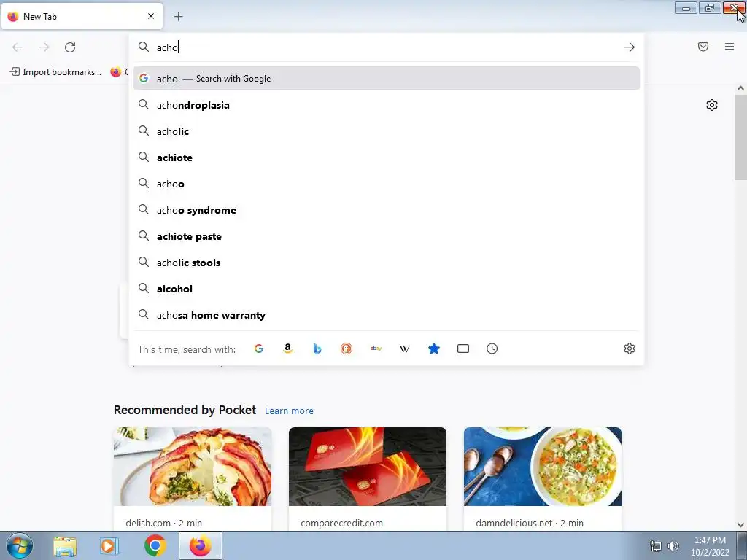747x560 pixels.
Task: Open a new tab with plus button
Action: pos(178,17)
